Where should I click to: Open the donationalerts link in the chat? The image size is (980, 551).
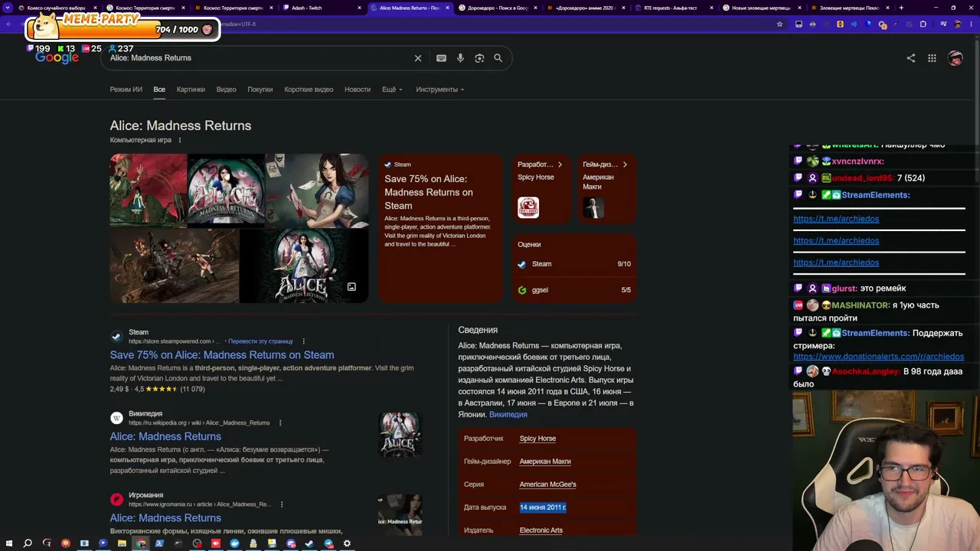879,357
